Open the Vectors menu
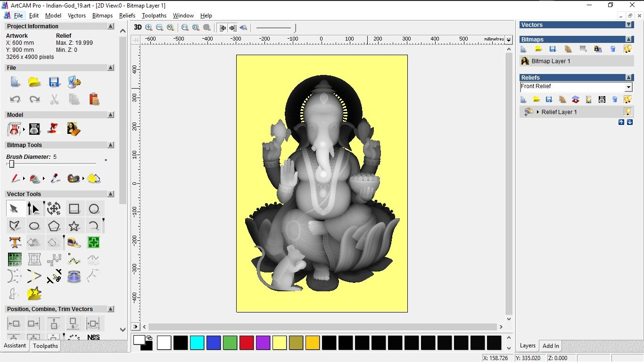 (x=76, y=15)
